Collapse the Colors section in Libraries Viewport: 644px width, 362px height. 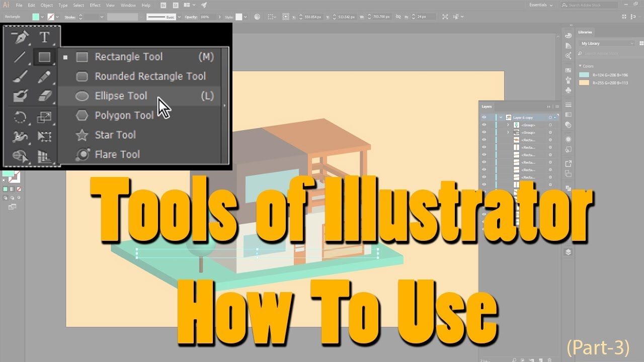[x=580, y=66]
